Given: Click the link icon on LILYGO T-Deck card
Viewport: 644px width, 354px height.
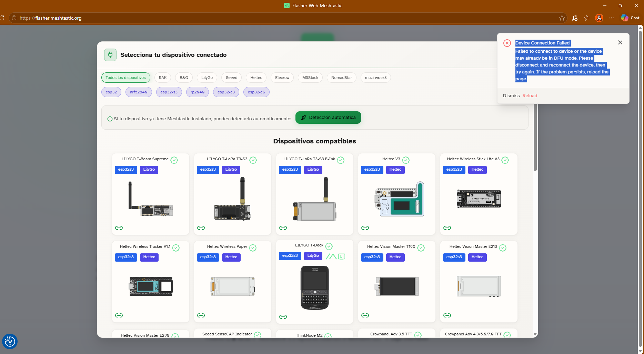Looking at the screenshot, I should (283, 317).
